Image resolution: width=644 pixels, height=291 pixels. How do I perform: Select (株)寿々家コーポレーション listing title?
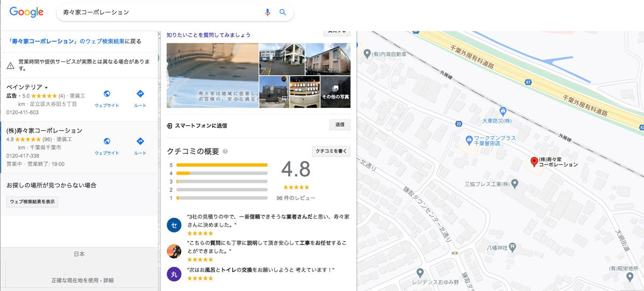coord(44,130)
